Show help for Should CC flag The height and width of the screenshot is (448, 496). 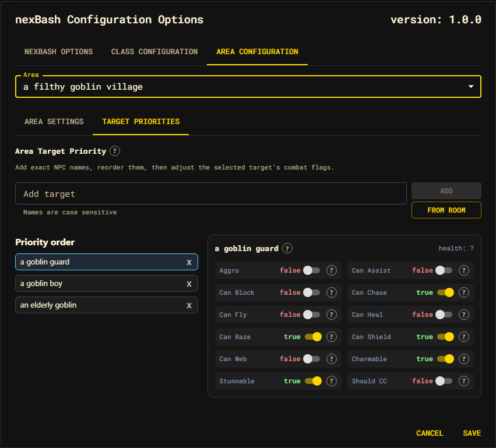click(x=464, y=381)
